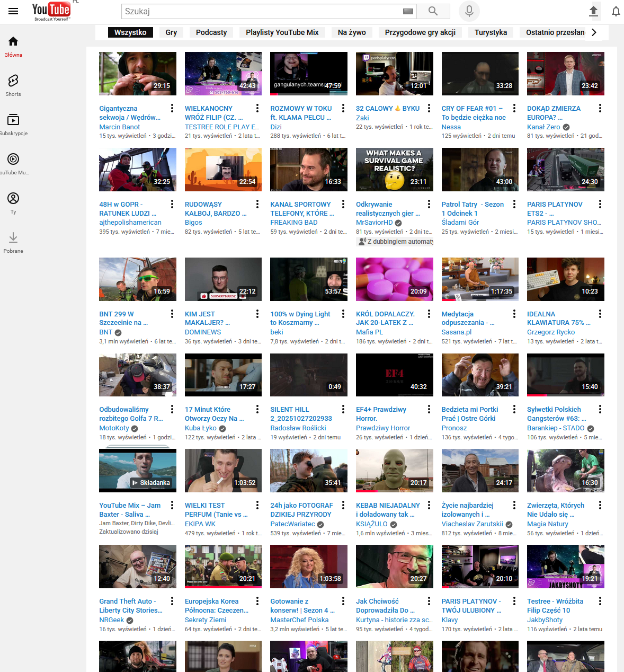Select the Podcasty category chip
Viewport: 624px width, 672px height.
click(211, 32)
